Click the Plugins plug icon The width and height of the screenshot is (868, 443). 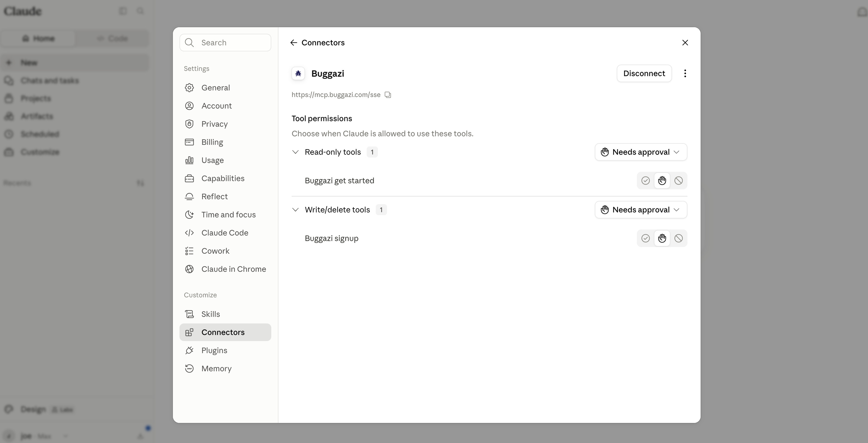pyautogui.click(x=189, y=351)
